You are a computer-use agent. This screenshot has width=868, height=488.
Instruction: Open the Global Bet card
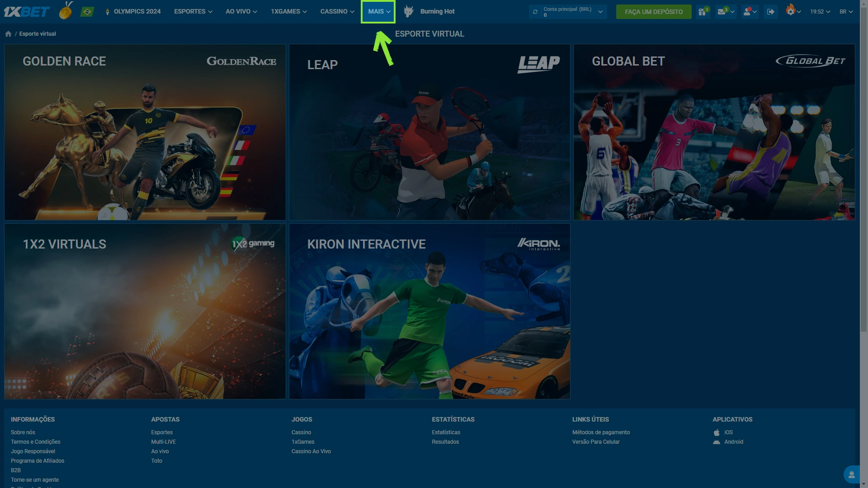click(x=714, y=132)
